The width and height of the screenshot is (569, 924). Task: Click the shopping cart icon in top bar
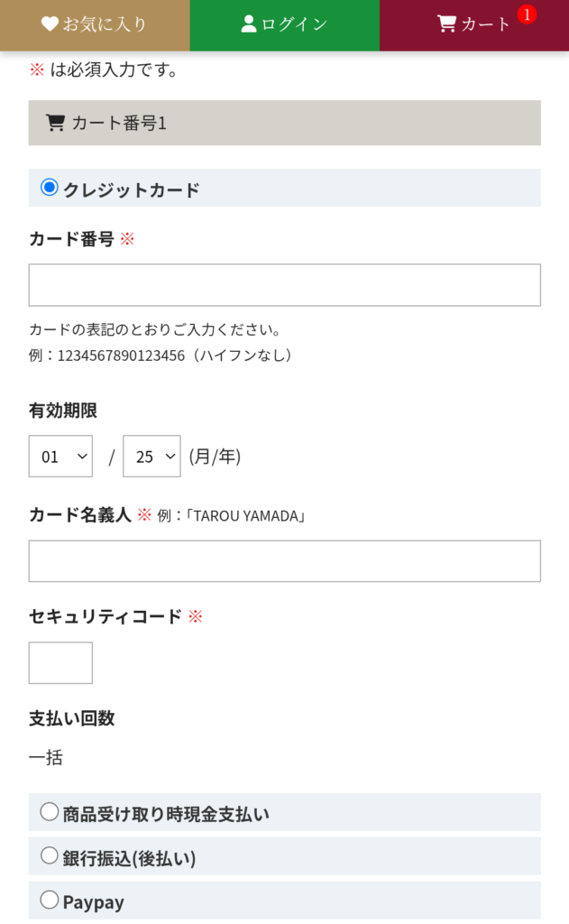point(446,24)
